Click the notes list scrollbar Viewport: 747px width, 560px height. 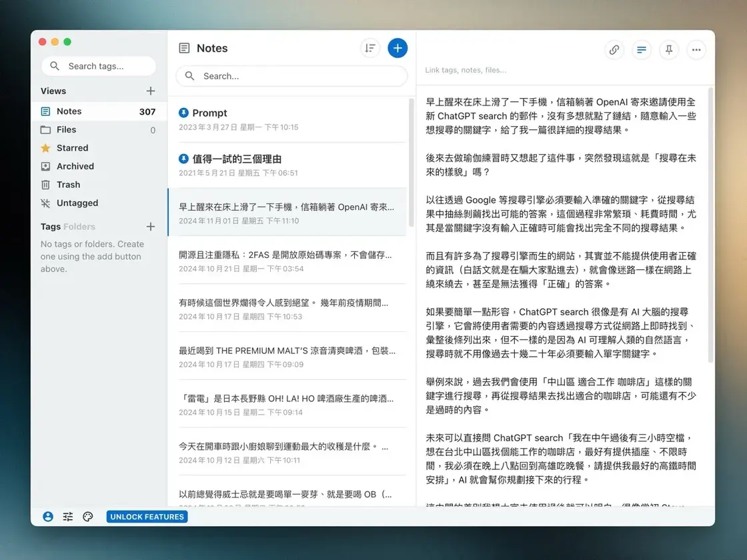[x=412, y=163]
